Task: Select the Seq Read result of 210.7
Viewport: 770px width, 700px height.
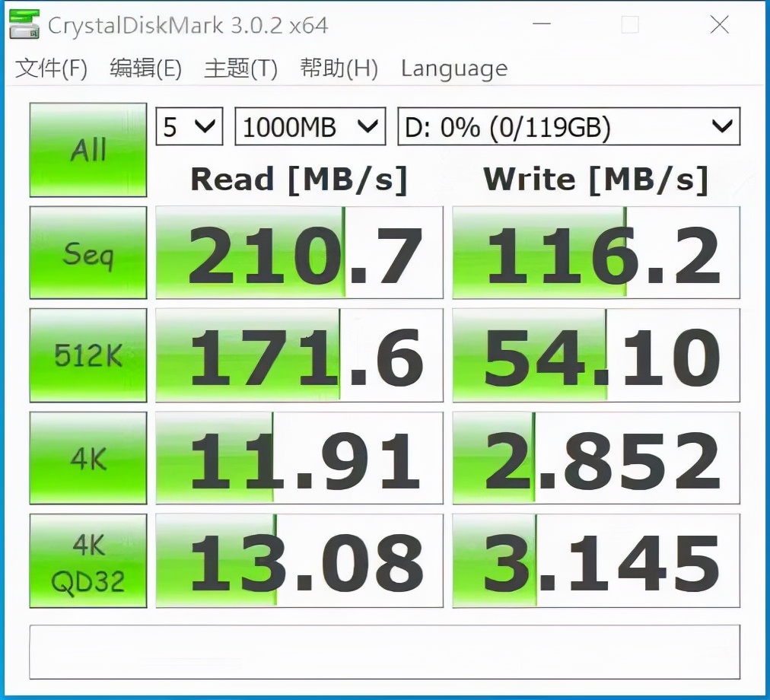Action: (299, 252)
